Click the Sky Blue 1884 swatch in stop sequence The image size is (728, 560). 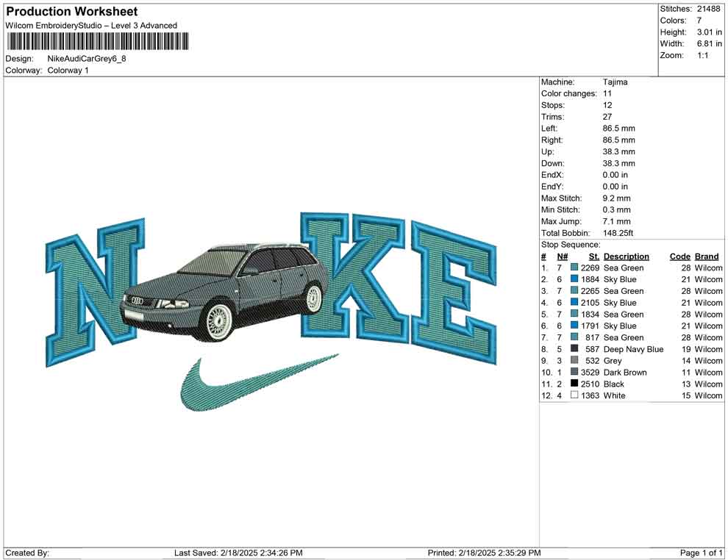pos(574,279)
